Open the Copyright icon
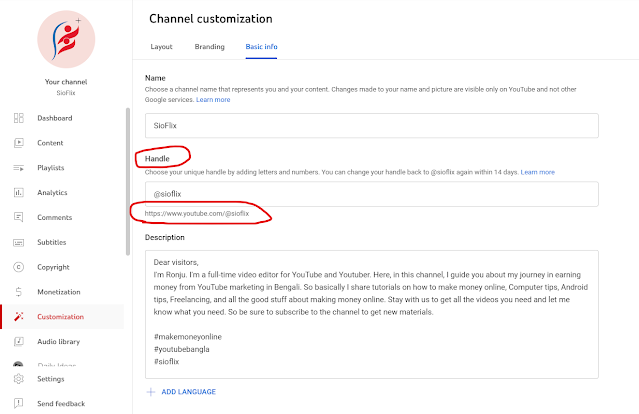The height and width of the screenshot is (414, 639). [19, 267]
